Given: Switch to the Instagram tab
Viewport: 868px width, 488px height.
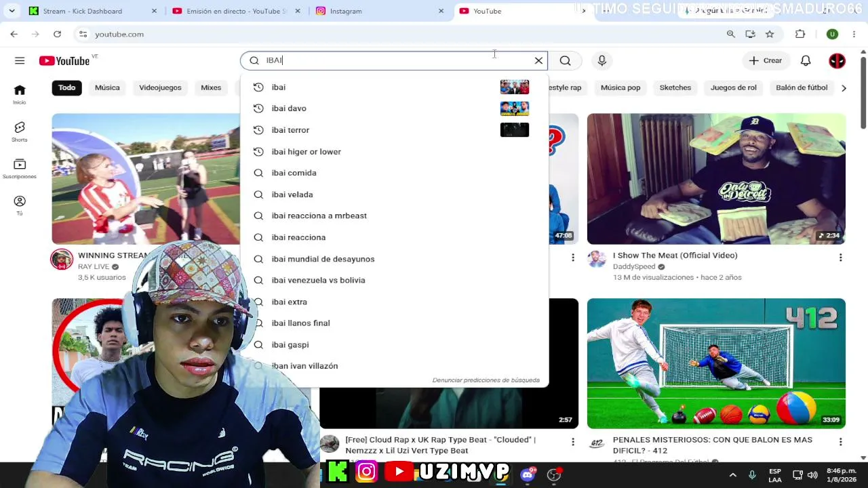Looking at the screenshot, I should tap(380, 11).
